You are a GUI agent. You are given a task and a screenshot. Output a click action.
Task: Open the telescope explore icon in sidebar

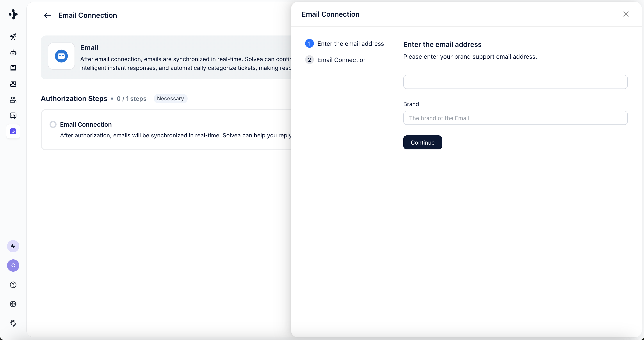pos(13,37)
